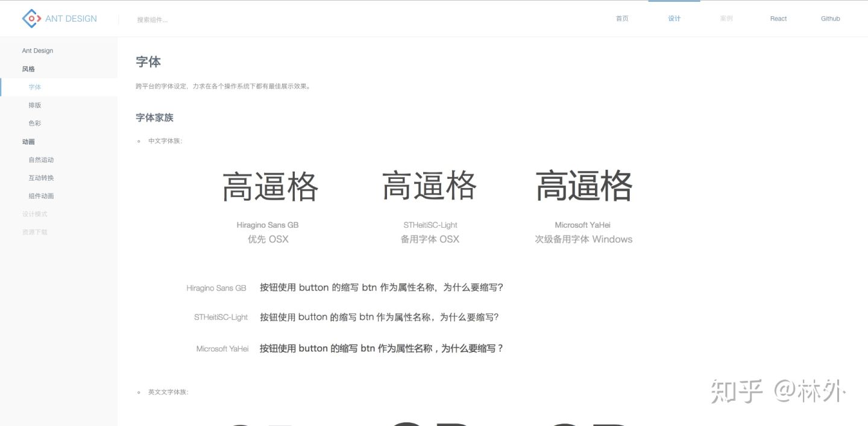Select the 动画 sidebar section heading
Viewport: 868px width, 426px height.
tap(28, 142)
